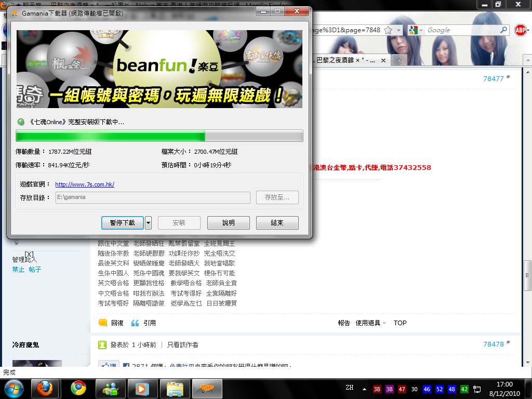Open post number 78478 link
The width and height of the screenshot is (532, 399).
[x=494, y=344]
